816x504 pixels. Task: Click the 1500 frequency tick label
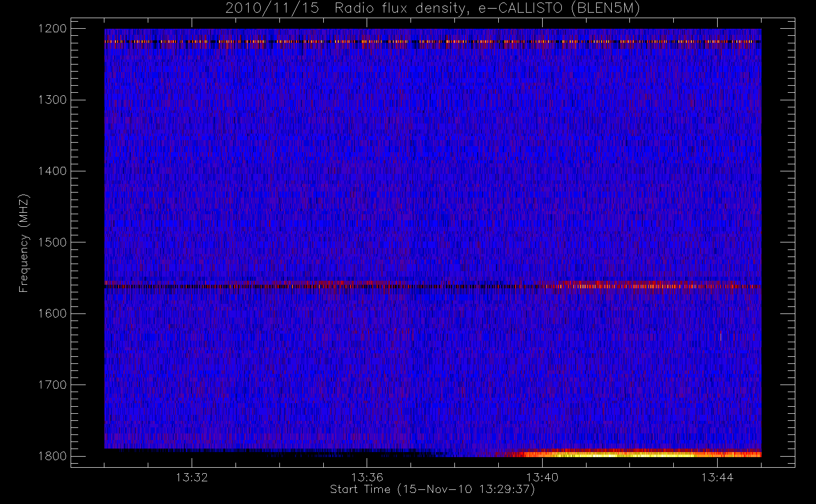pos(53,242)
